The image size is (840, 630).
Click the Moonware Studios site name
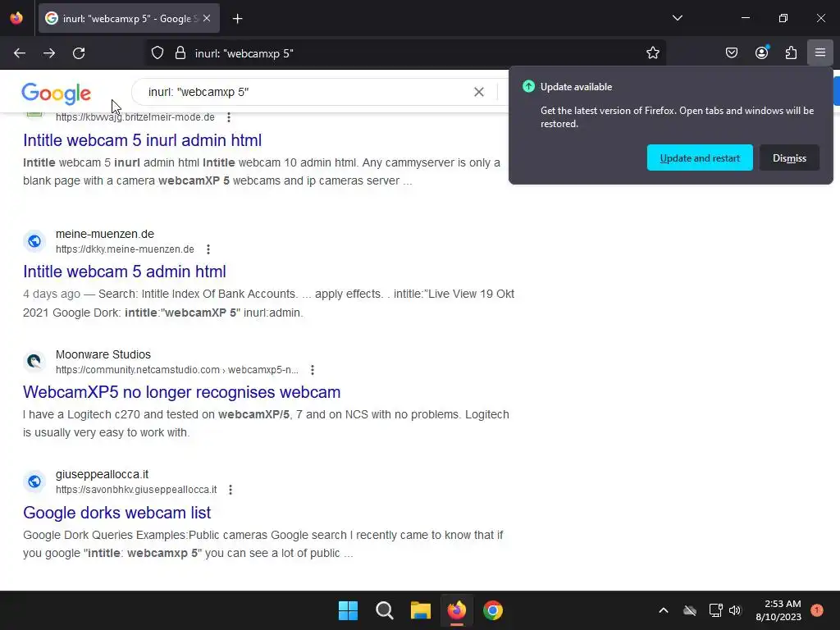click(103, 354)
